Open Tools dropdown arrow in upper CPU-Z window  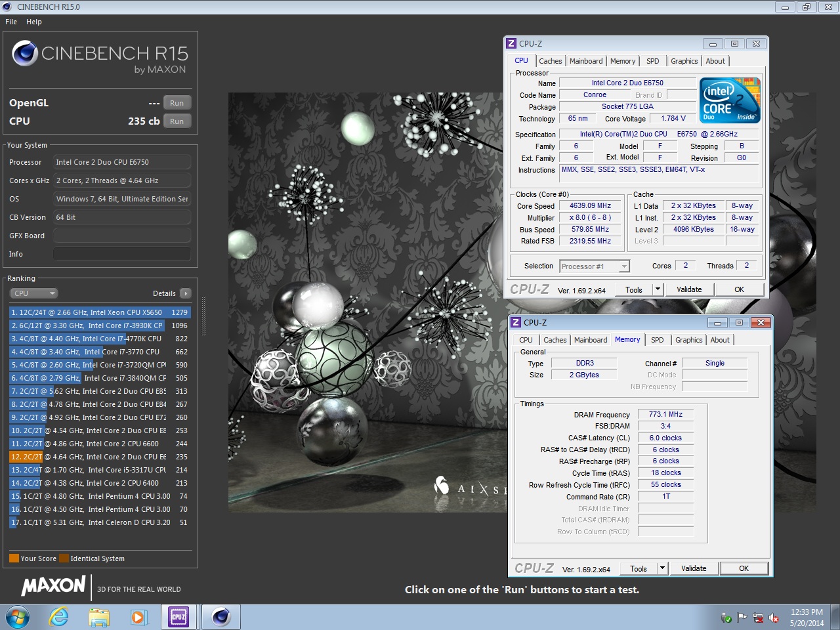pos(658,289)
